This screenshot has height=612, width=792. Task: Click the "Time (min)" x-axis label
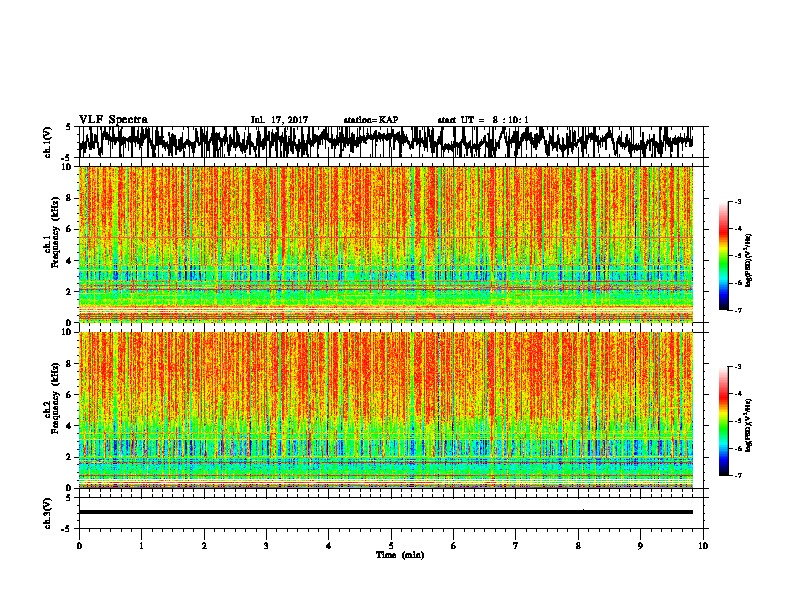tap(400, 555)
